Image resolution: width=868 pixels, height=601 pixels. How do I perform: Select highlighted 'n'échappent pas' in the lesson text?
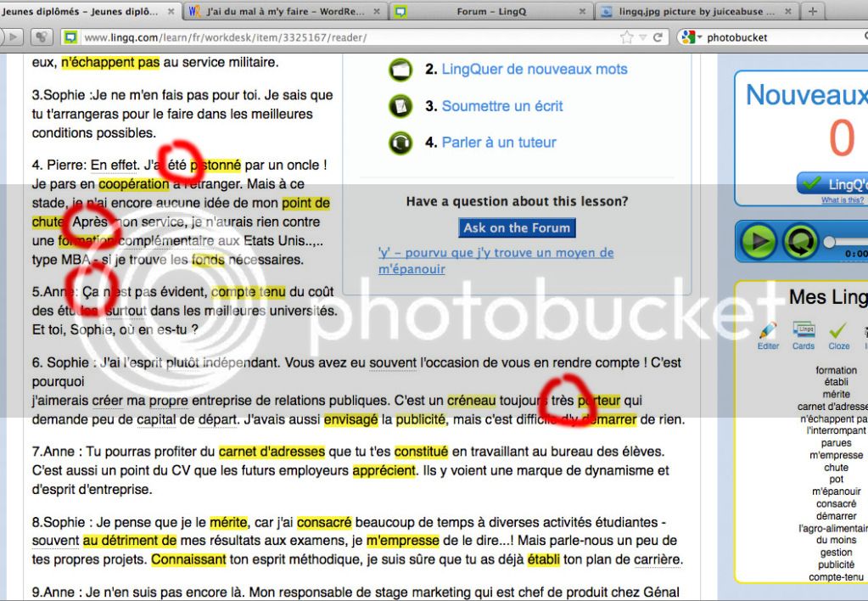tap(110, 63)
